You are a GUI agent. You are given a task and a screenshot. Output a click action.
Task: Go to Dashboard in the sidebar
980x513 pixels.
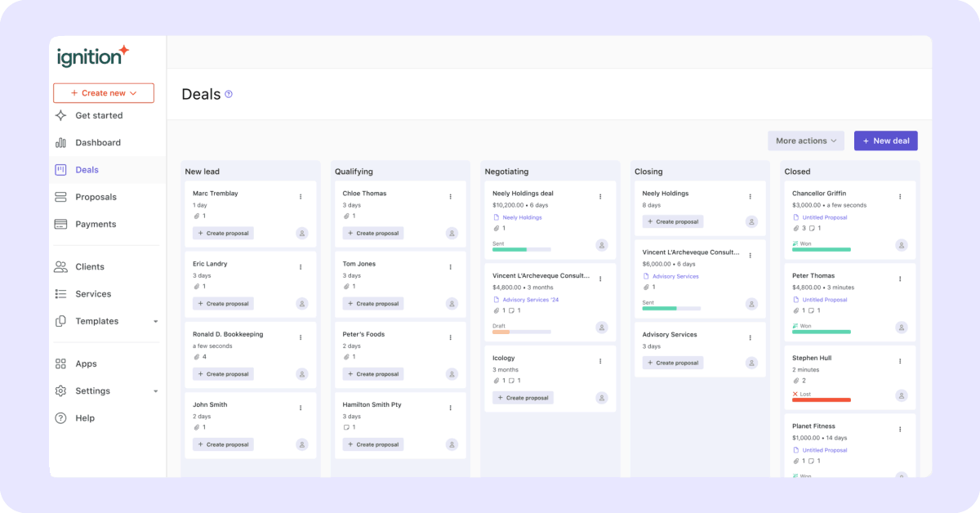click(x=98, y=143)
